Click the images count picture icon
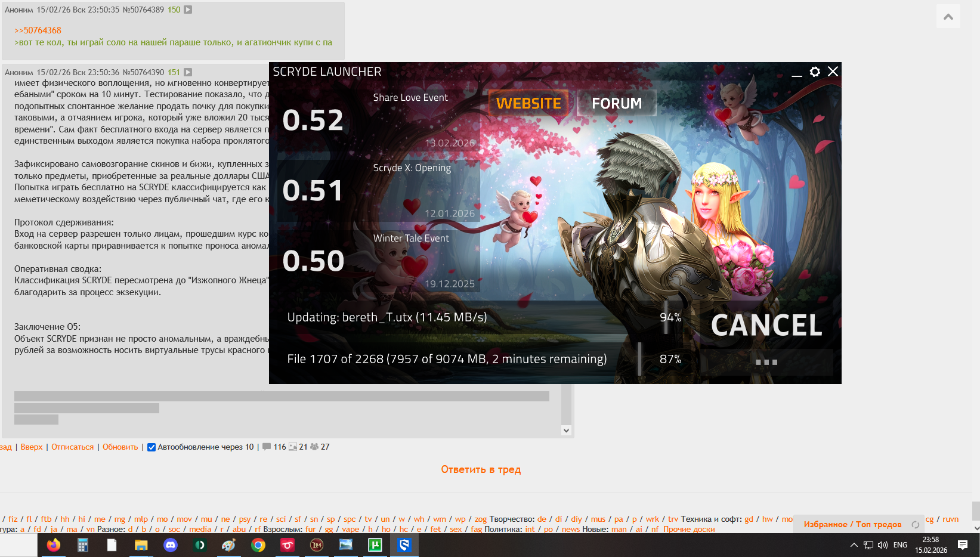This screenshot has width=980, height=557. (x=293, y=447)
